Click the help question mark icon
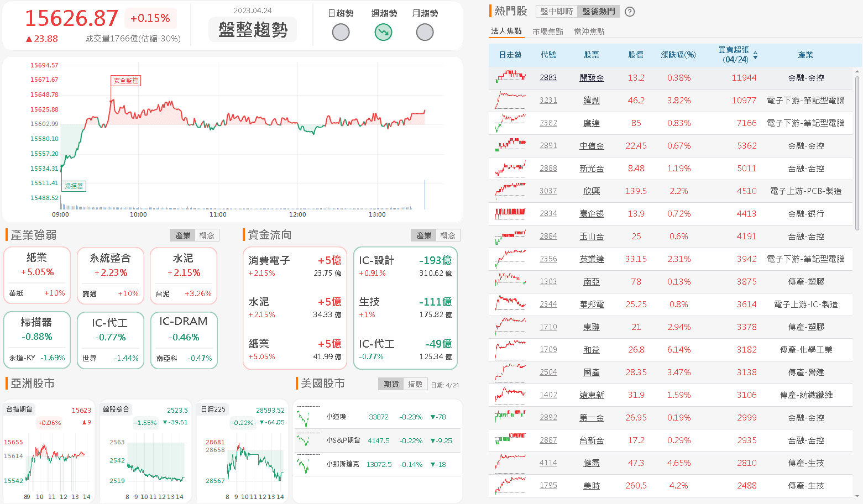This screenshot has width=863, height=504. coord(629,12)
